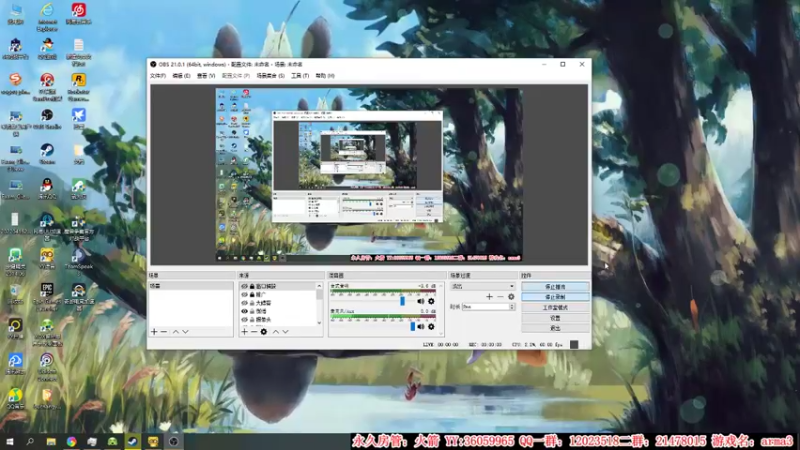Move the selected source down
Viewport: 800px width, 450px height.
tap(285, 332)
